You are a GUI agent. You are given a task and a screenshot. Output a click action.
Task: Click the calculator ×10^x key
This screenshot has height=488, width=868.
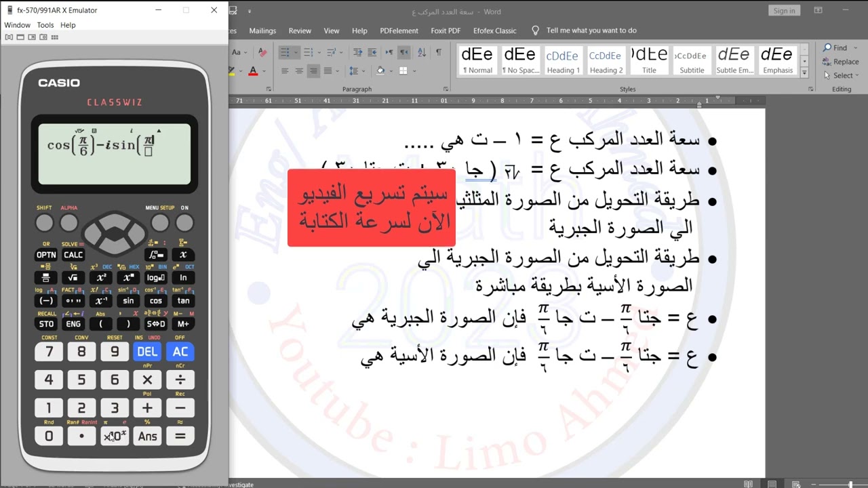coord(115,436)
